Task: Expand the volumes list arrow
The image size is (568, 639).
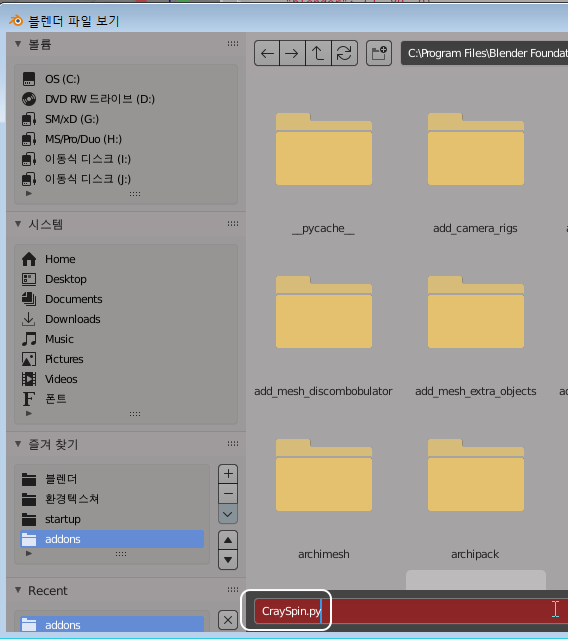Action: click(x=29, y=193)
